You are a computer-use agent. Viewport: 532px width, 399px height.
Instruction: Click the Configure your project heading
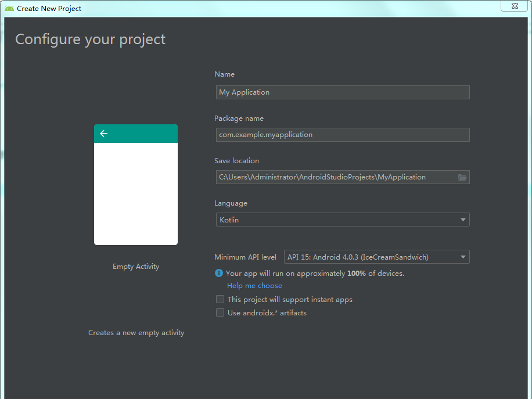tap(90, 39)
